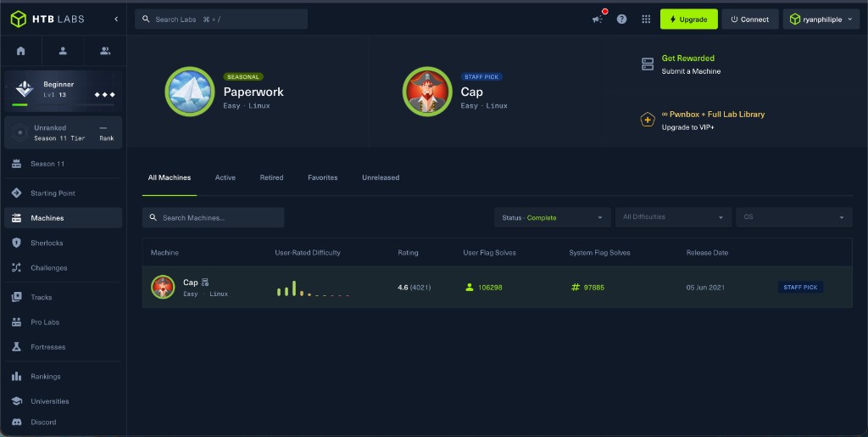This screenshot has width=868, height=437.
Task: Switch to the Favorites tab
Action: (x=323, y=178)
